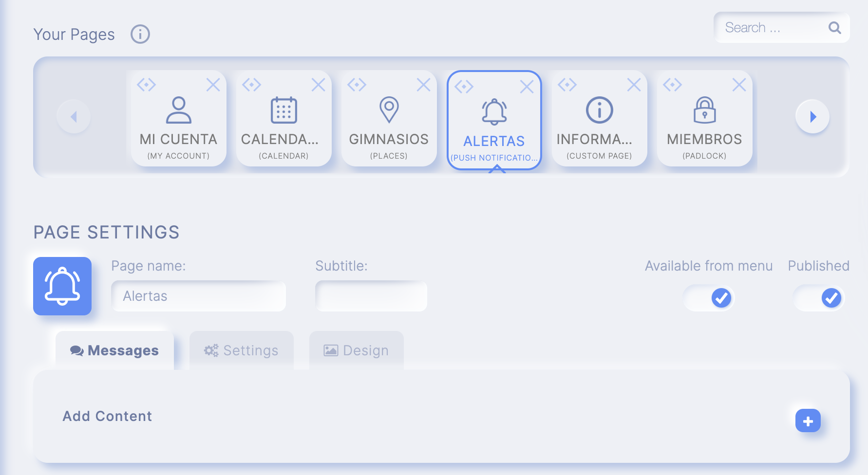Screen dimensions: 868x475
Task: Switch to the Design tab
Action: click(357, 350)
